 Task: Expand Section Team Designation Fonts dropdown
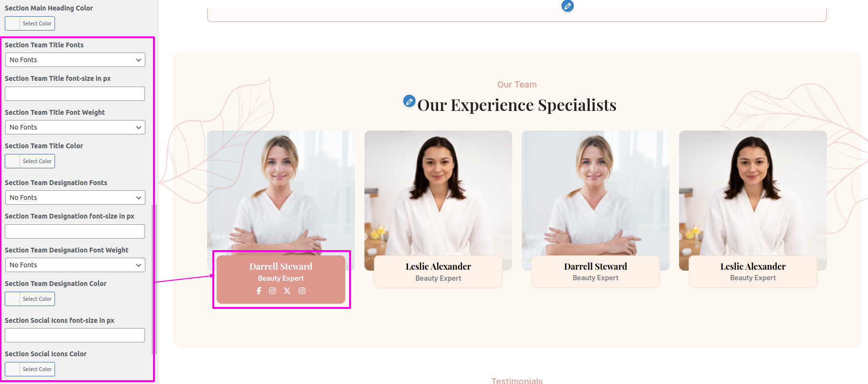tap(75, 197)
